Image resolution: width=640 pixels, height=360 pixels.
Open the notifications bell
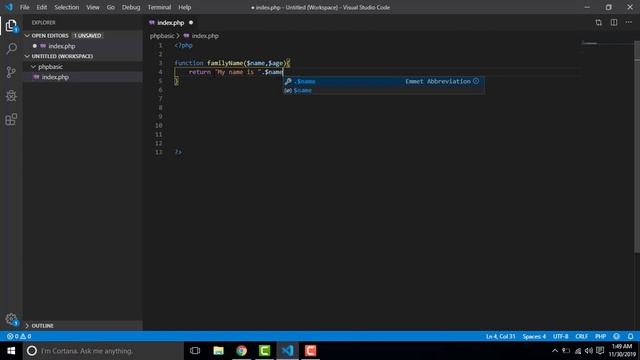click(630, 336)
